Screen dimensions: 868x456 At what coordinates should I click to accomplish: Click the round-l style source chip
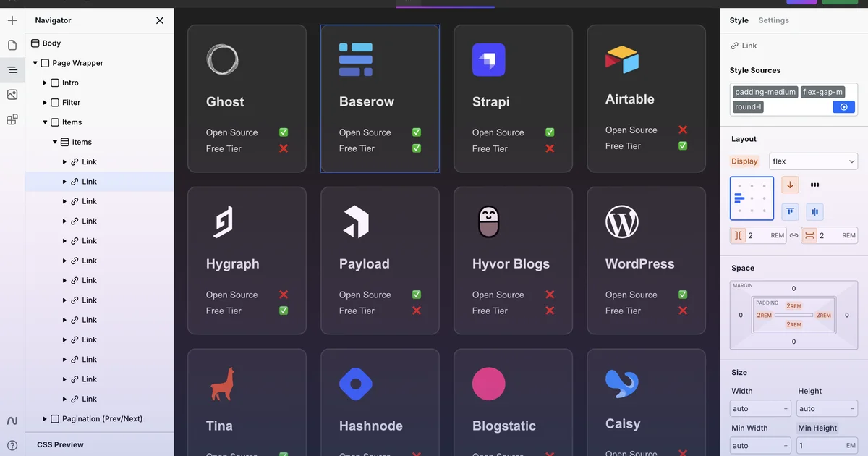748,107
